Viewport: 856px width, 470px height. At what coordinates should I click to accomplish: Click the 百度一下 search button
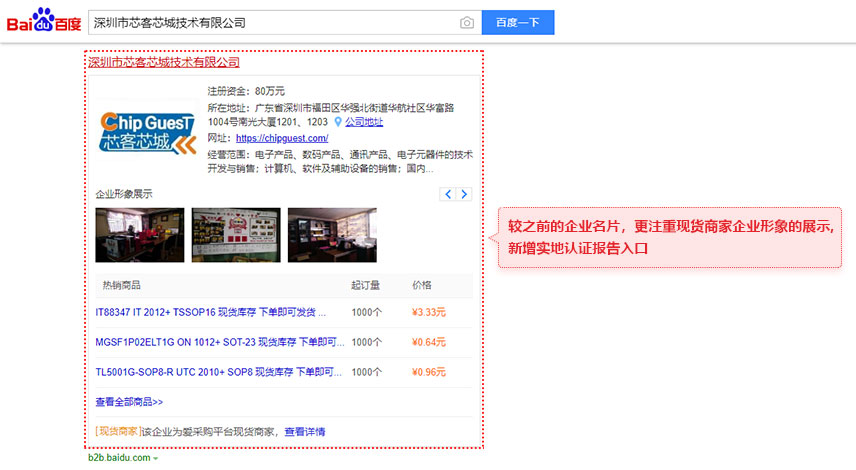point(518,22)
